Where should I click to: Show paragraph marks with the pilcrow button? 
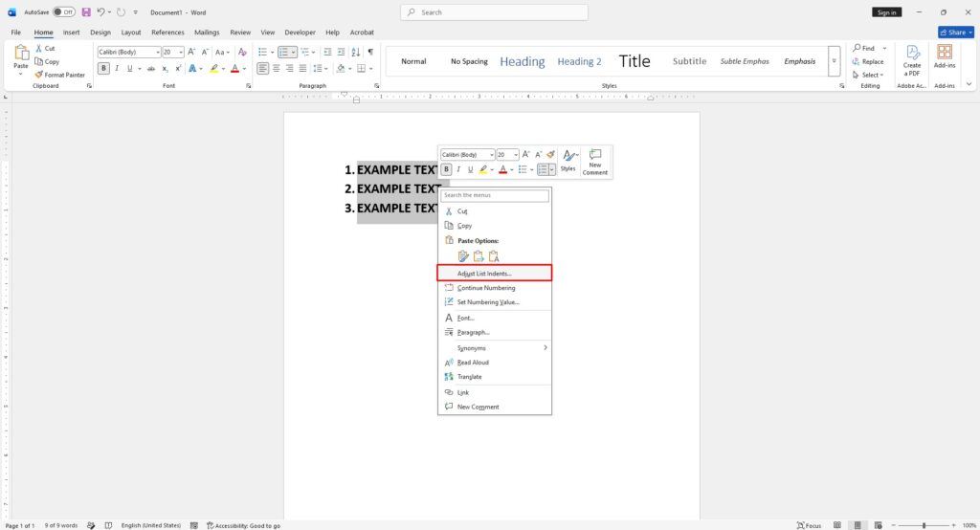[x=370, y=52]
